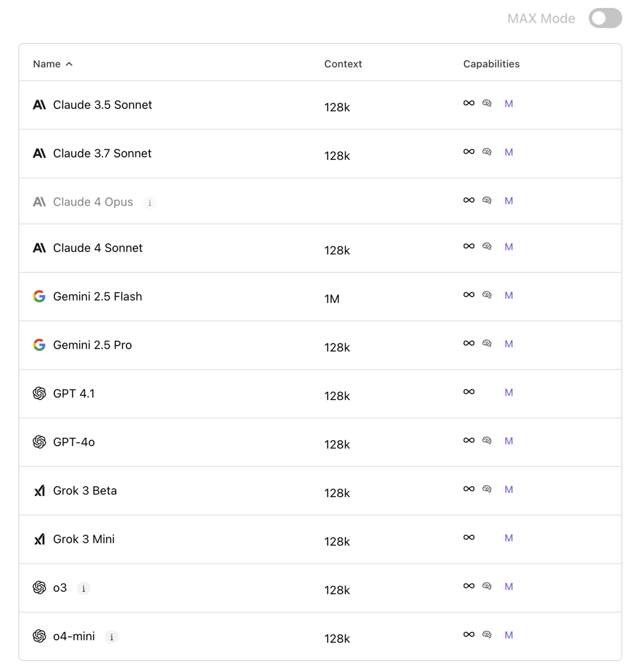
Task: Sort models by Name column arrow
Action: [x=69, y=64]
